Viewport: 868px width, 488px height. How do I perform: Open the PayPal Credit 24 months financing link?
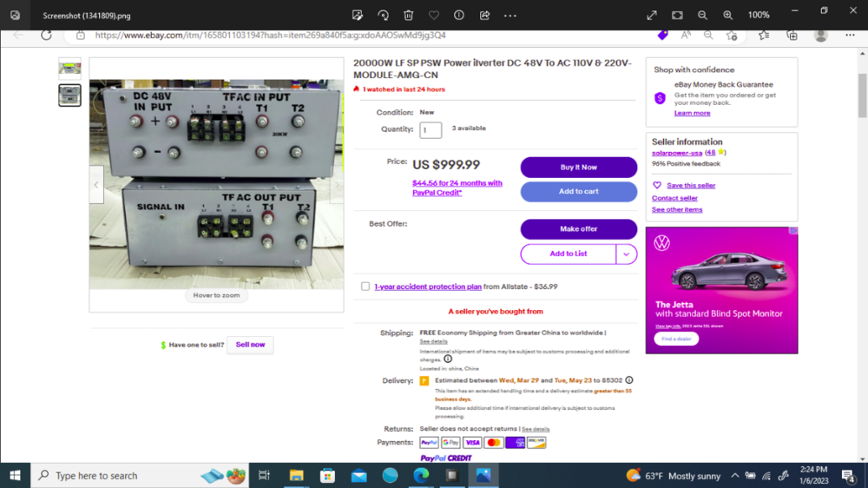(457, 188)
